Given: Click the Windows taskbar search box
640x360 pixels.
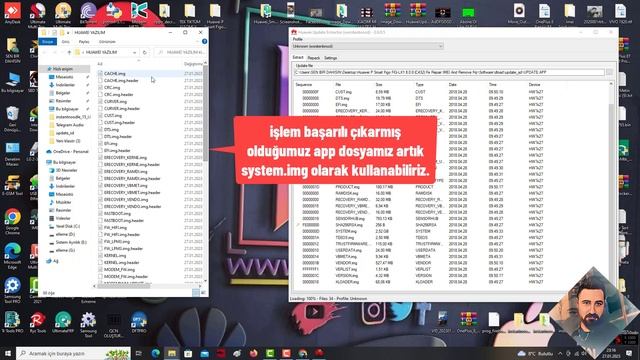Looking at the screenshot, I should (73, 353).
